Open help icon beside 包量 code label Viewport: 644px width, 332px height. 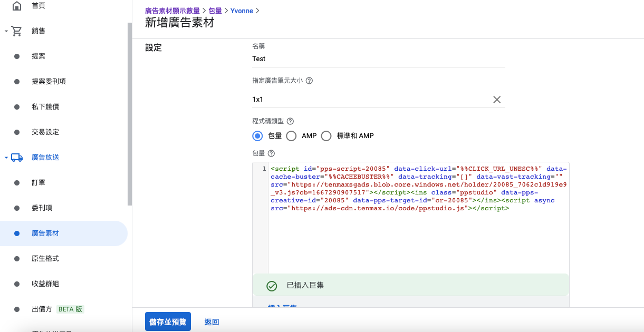point(272,153)
